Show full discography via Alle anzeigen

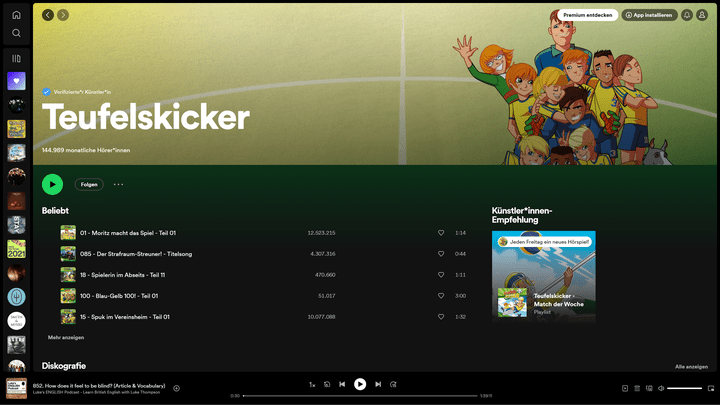[x=691, y=366]
